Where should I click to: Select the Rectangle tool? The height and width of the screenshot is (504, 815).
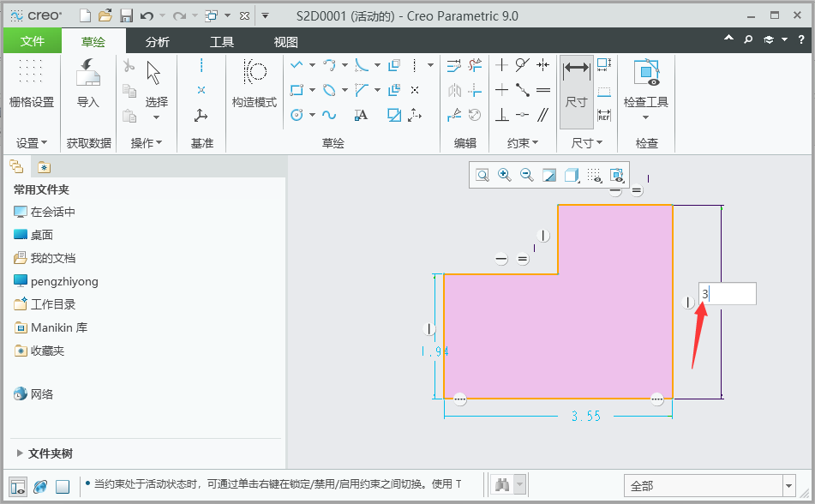coord(297,90)
